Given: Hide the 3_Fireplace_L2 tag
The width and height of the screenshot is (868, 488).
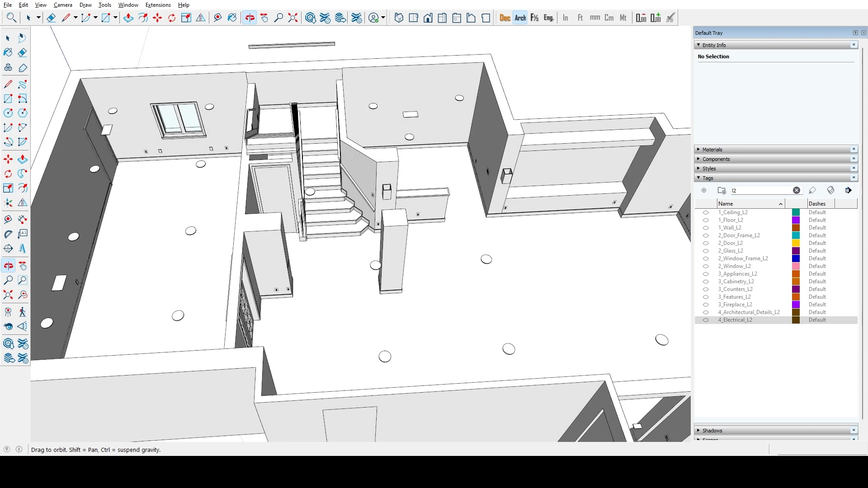Looking at the screenshot, I should [x=705, y=305].
